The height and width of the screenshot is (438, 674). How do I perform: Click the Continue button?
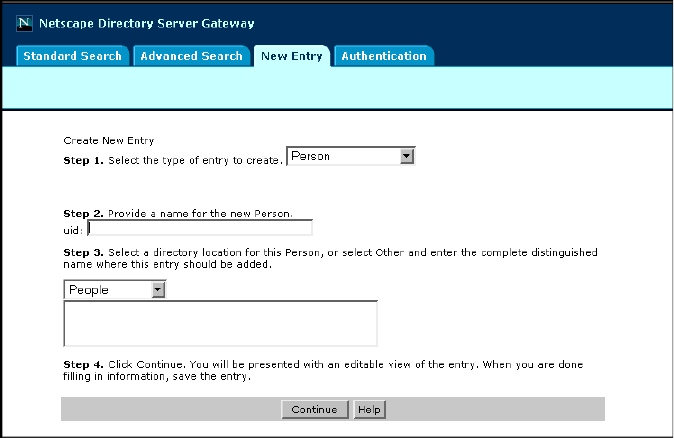pyautogui.click(x=315, y=410)
